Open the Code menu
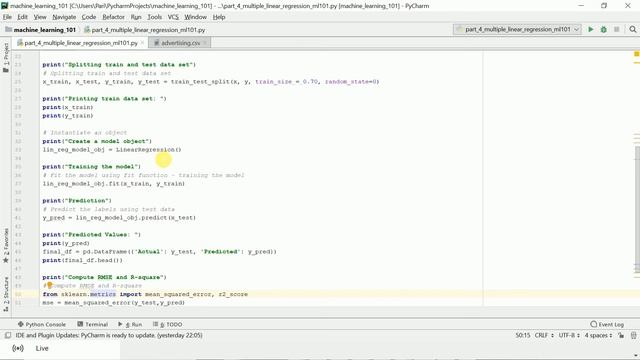640x360 pixels. [89, 17]
